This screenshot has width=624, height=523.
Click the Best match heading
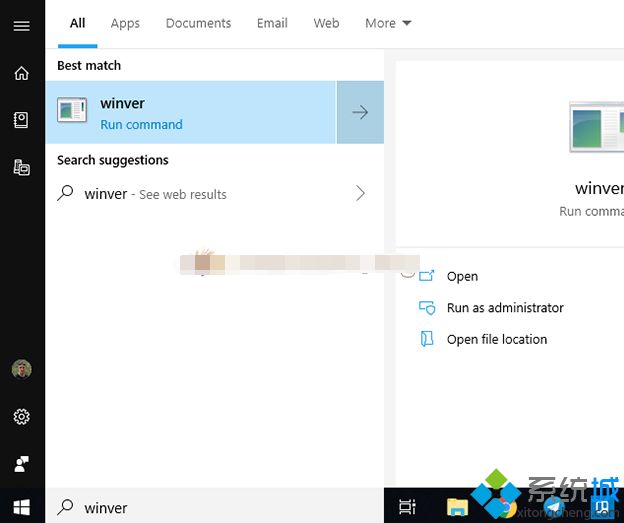click(x=89, y=65)
